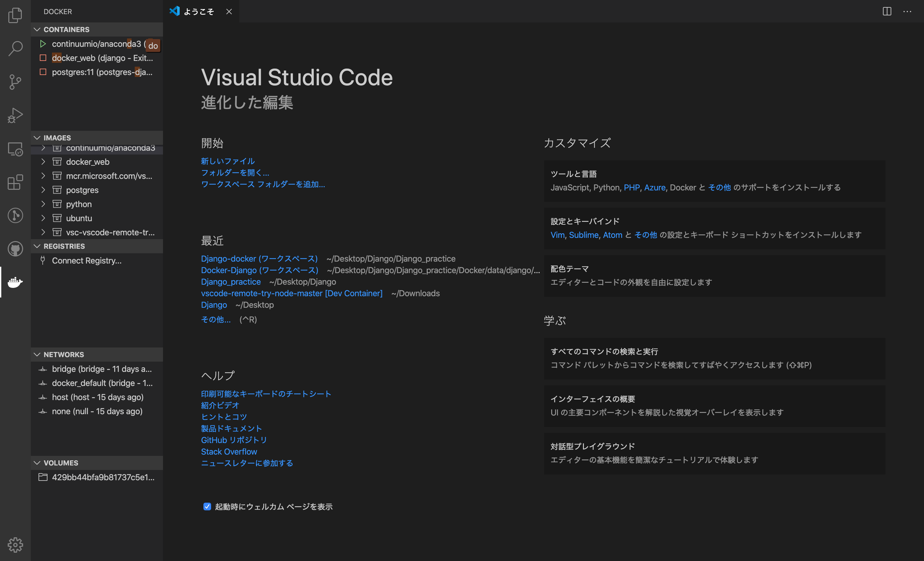Click the Atom keybindings link
This screenshot has width=924, height=561.
point(612,235)
